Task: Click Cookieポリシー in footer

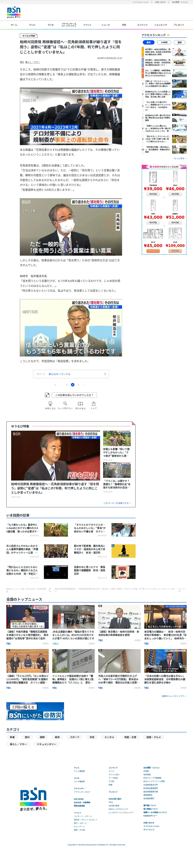Action: coord(150,815)
